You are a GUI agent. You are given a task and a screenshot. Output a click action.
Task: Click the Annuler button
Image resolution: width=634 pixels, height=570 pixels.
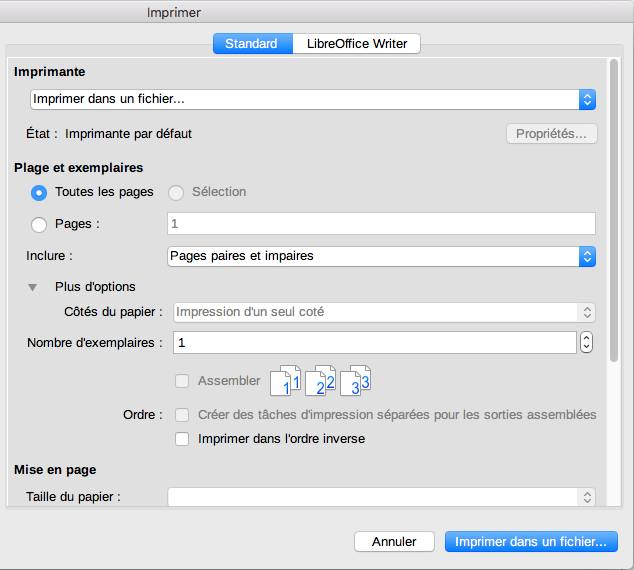coord(394,541)
